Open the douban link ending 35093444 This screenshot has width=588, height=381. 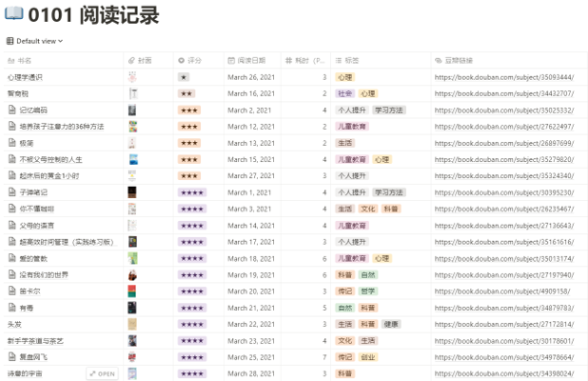(x=504, y=77)
